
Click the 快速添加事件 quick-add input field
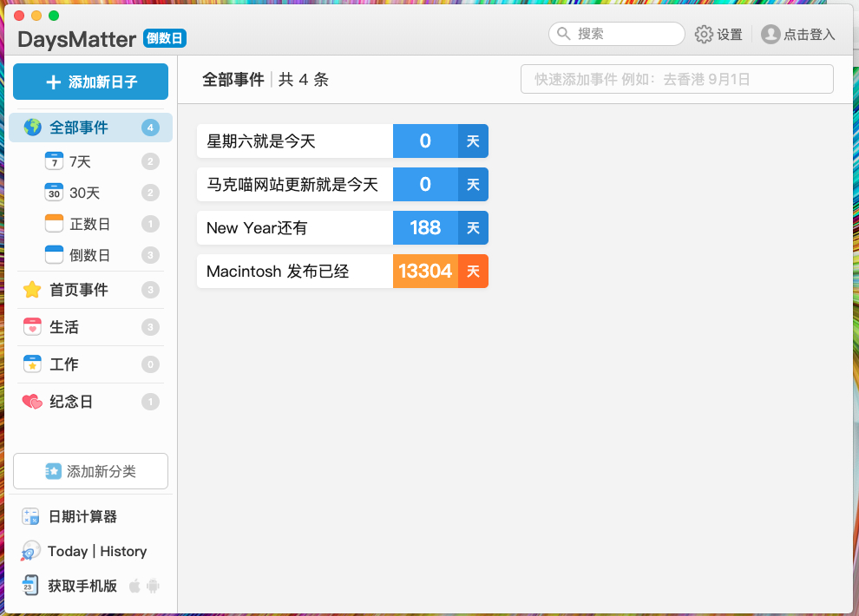[x=677, y=80]
